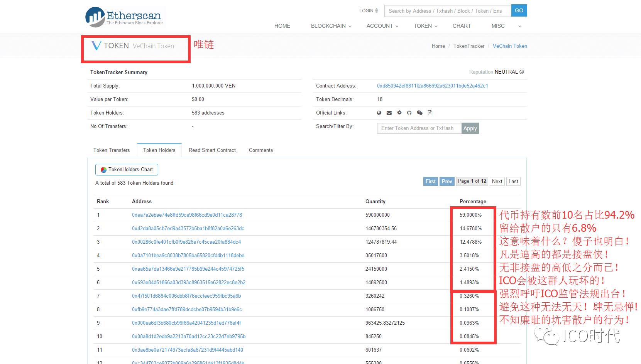Click the 59.0000% percentage value
641x364 pixels.
[470, 215]
